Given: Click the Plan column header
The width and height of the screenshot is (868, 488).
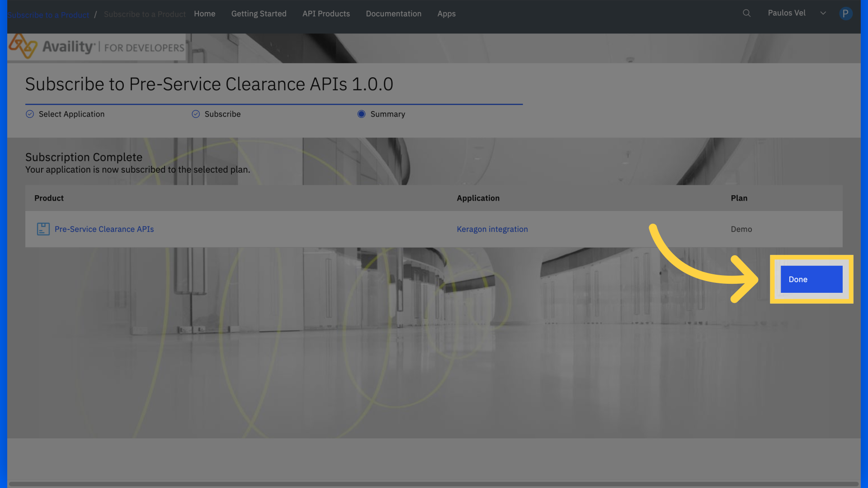Looking at the screenshot, I should [739, 198].
